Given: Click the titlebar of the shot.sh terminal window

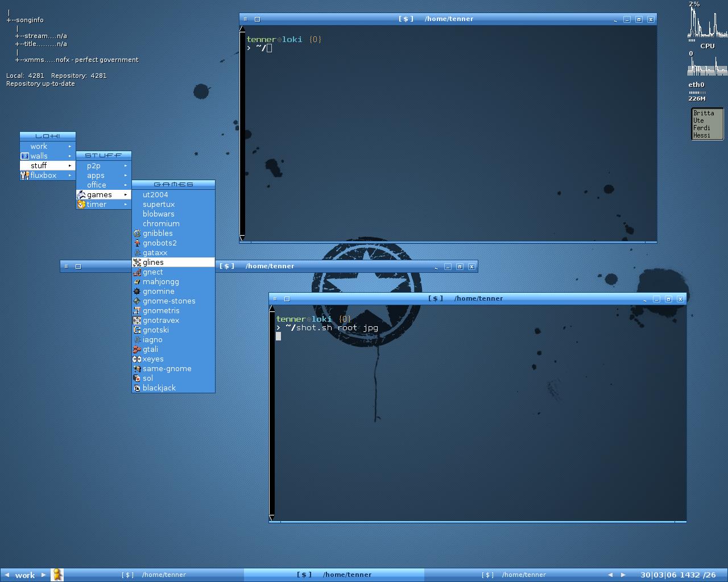Looking at the screenshot, I should pos(477,298).
